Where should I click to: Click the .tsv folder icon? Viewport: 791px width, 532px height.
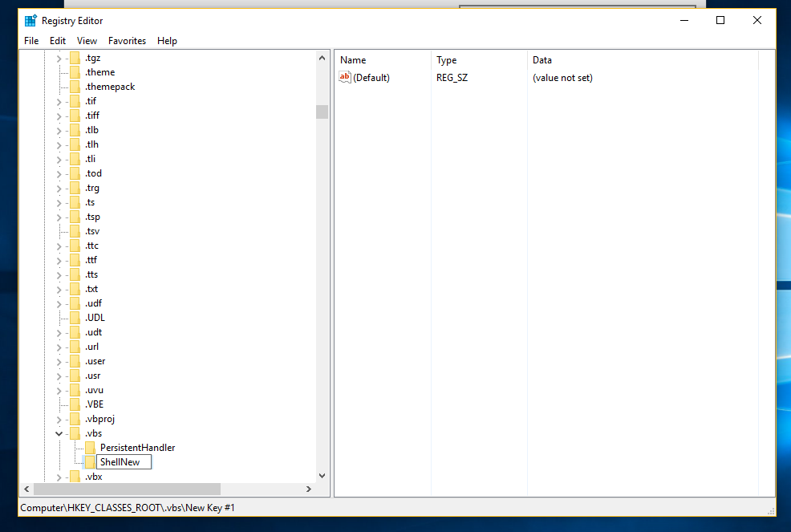(x=75, y=231)
